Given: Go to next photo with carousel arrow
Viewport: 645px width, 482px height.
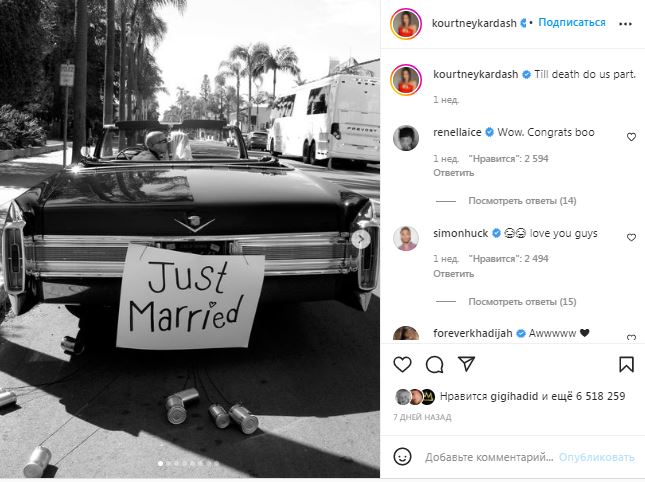Looking at the screenshot, I should point(360,239).
